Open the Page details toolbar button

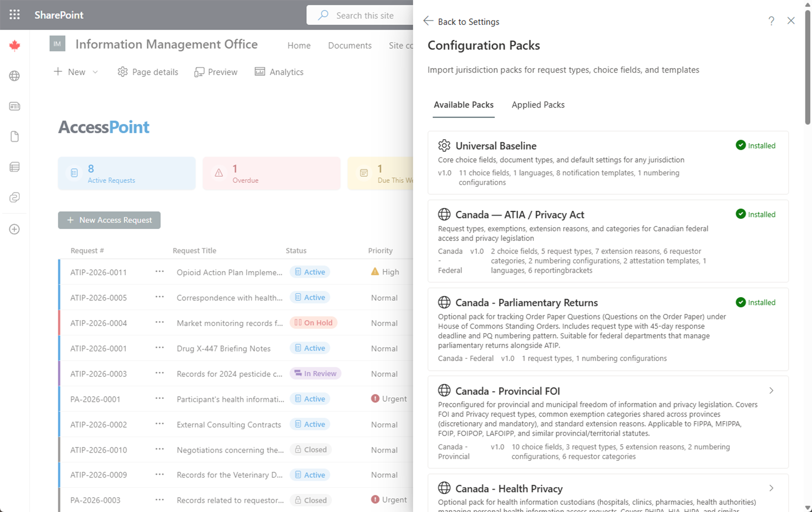tap(148, 72)
